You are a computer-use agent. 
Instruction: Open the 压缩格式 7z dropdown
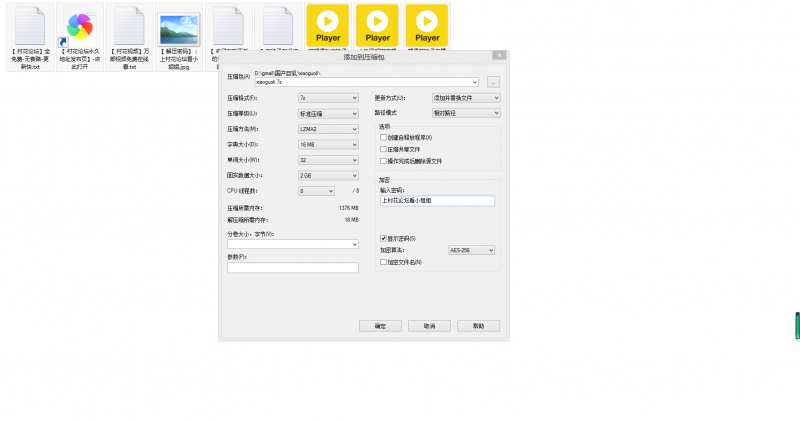click(327, 98)
